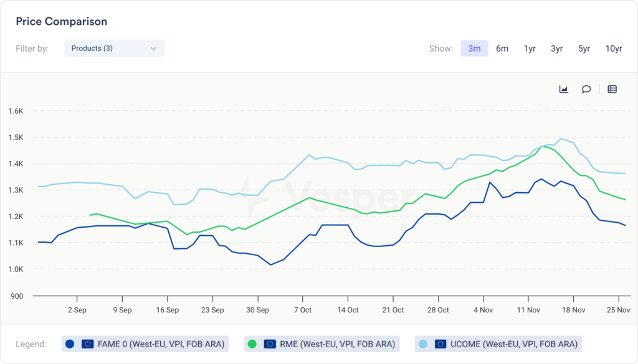Screen dimensions: 638x364
Task: Select the 3m time range
Action: [x=474, y=49]
